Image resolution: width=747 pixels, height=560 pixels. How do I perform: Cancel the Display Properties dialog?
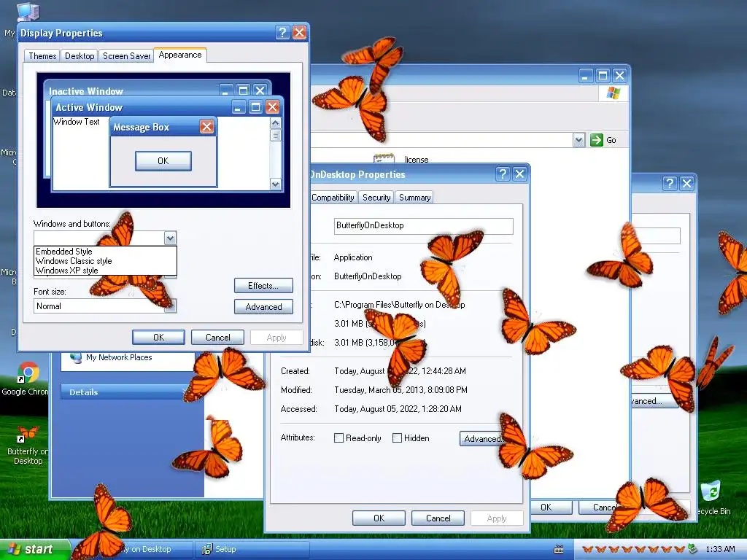click(x=217, y=337)
